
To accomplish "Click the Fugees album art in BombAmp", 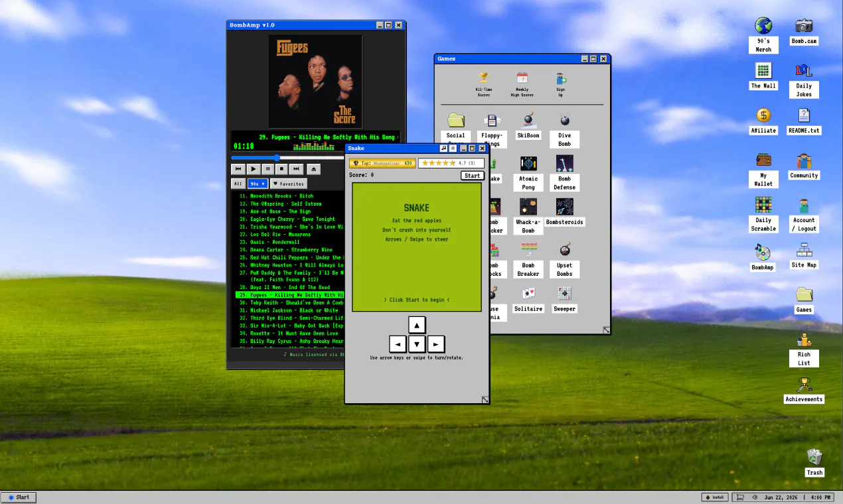I will click(316, 82).
